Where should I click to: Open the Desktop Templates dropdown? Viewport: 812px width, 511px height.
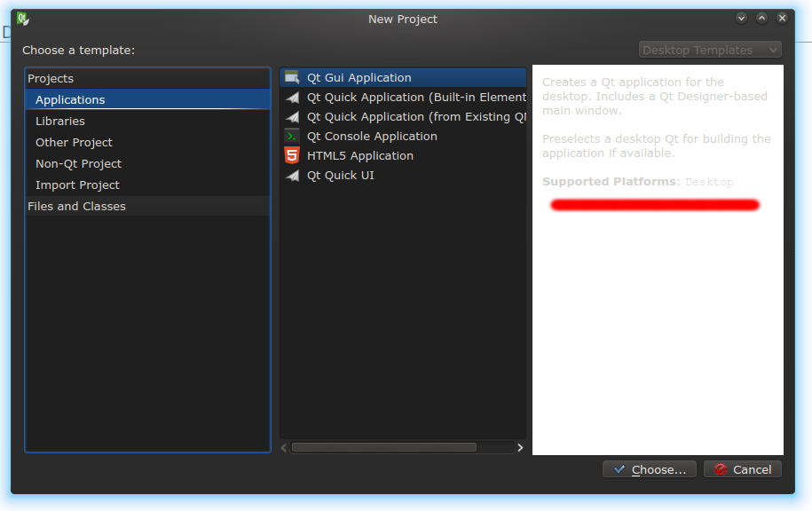[x=710, y=51]
